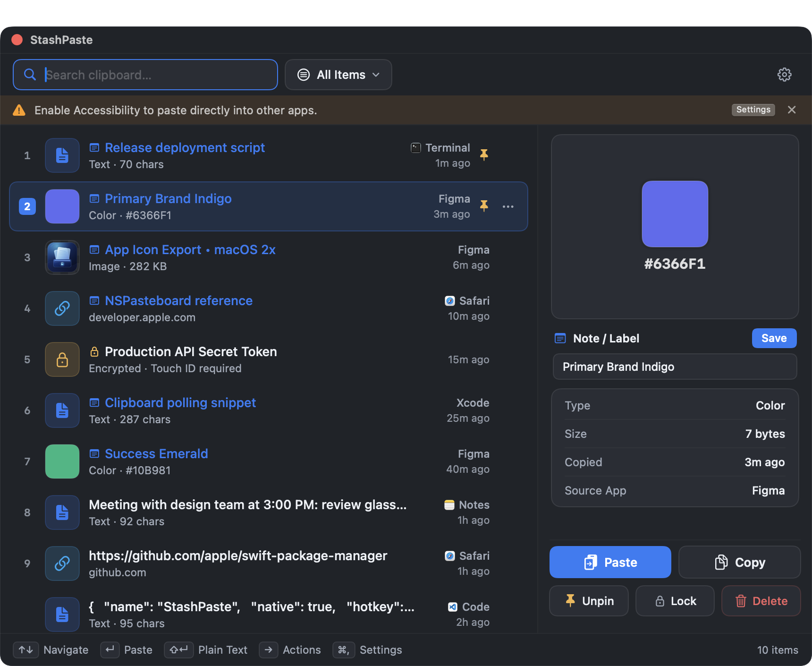Open more options for Primary Brand Indigo
The height and width of the screenshot is (666, 812).
click(508, 206)
